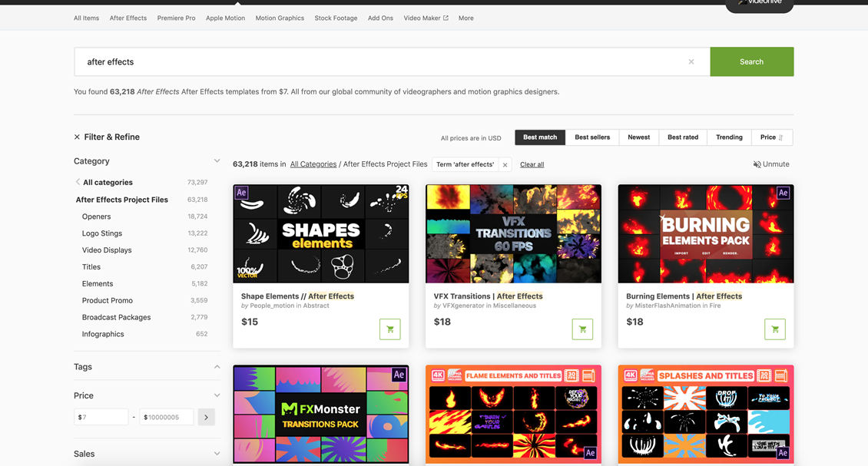Expand the Sales filter section
Viewport: 868px width, 466px height.
point(217,454)
